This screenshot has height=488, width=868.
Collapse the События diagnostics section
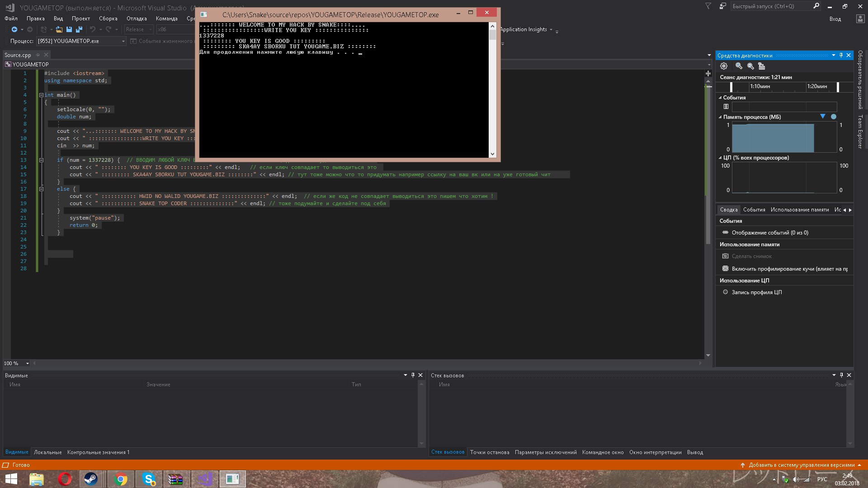[720, 98]
